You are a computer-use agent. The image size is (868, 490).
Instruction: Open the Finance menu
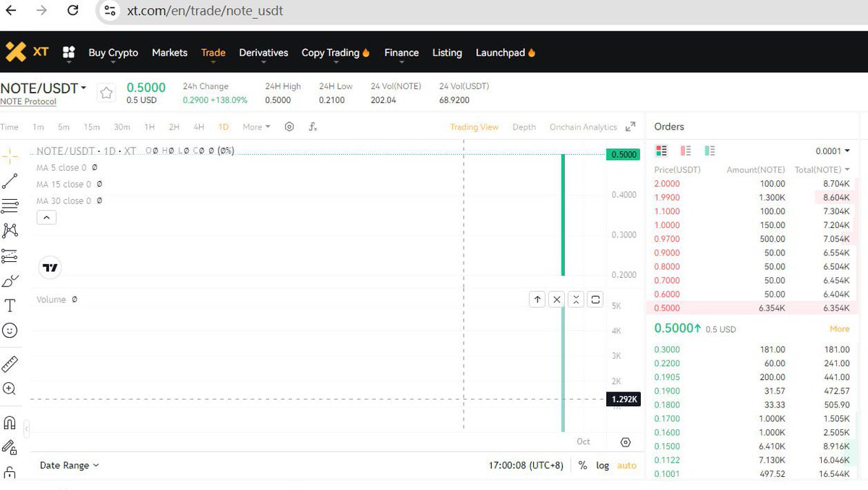[401, 52]
